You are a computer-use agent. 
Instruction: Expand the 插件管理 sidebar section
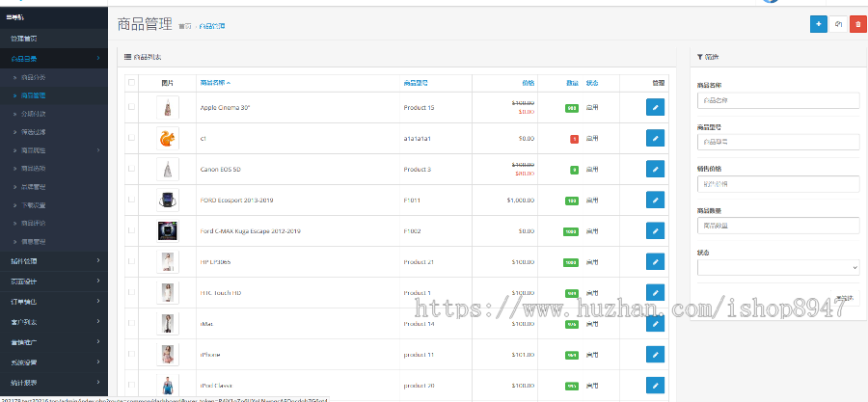pyautogui.click(x=54, y=261)
